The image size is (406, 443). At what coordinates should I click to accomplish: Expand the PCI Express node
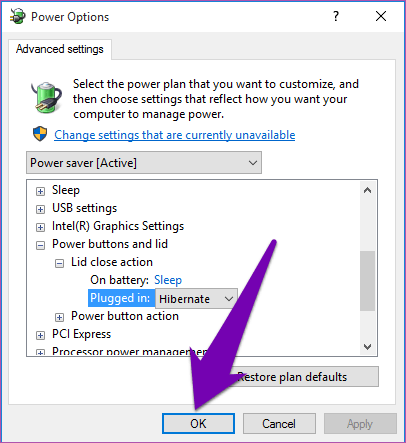(x=40, y=335)
